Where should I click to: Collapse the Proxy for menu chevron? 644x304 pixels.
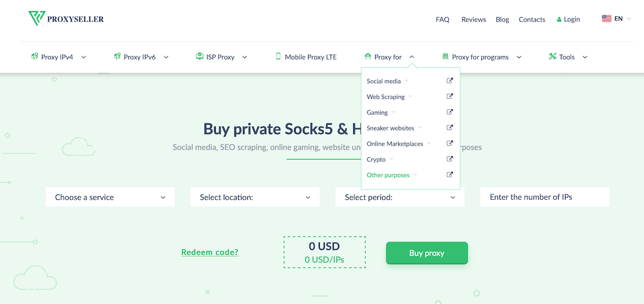(412, 57)
